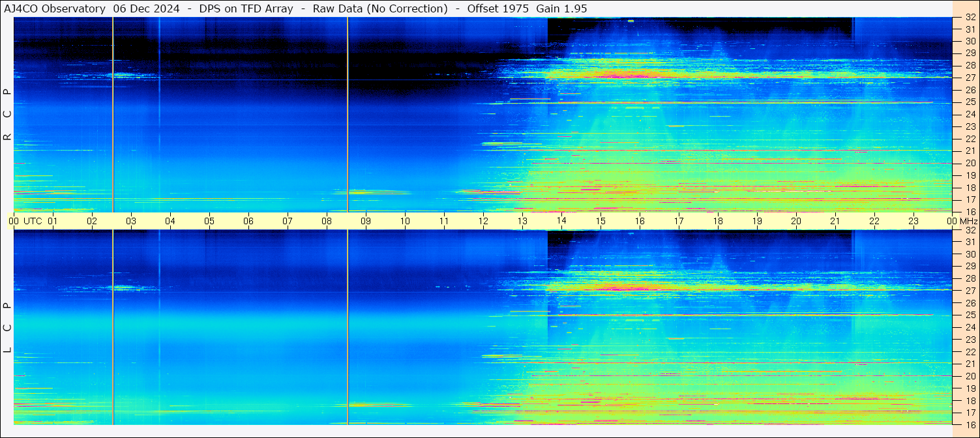Screen dimensions: 980x438
Task: Pick hour label '12' on the UTC axis
Action: tap(483, 221)
